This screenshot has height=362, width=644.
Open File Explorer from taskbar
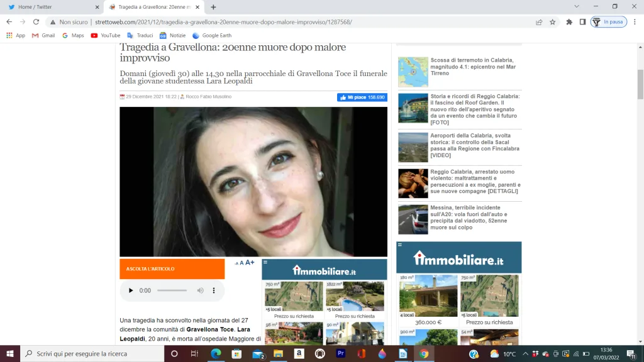(279, 353)
